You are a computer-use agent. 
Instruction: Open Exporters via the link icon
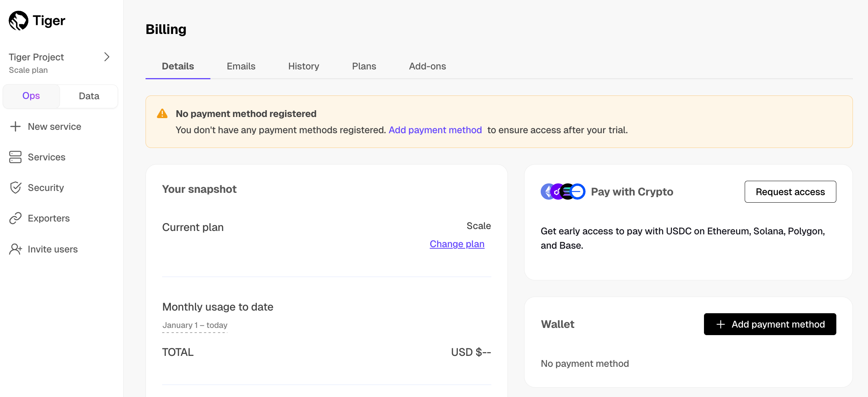pos(15,218)
